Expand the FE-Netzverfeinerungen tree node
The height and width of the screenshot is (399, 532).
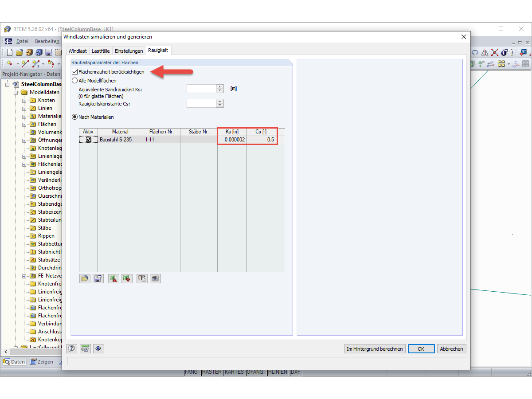(x=24, y=276)
